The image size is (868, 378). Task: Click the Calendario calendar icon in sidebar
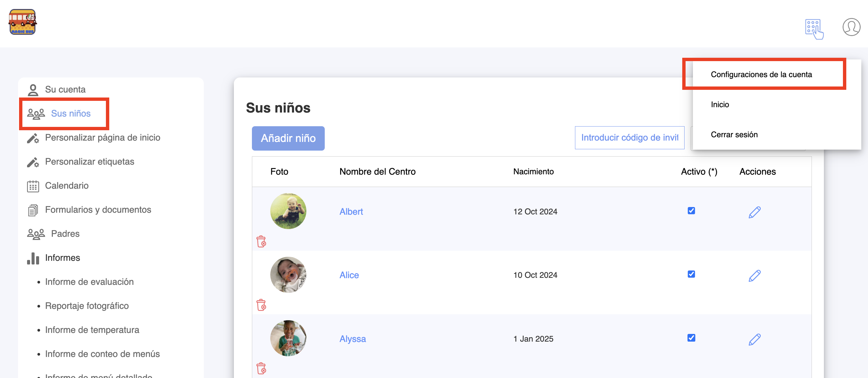[x=33, y=186]
